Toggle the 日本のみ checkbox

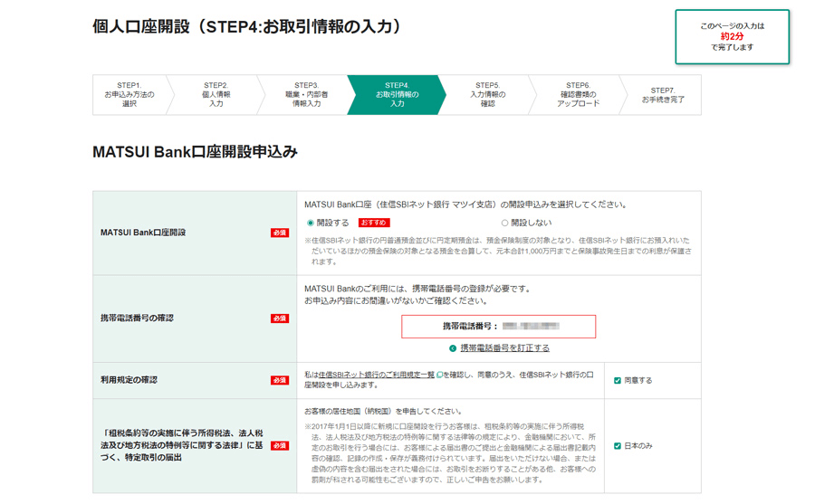[618, 446]
